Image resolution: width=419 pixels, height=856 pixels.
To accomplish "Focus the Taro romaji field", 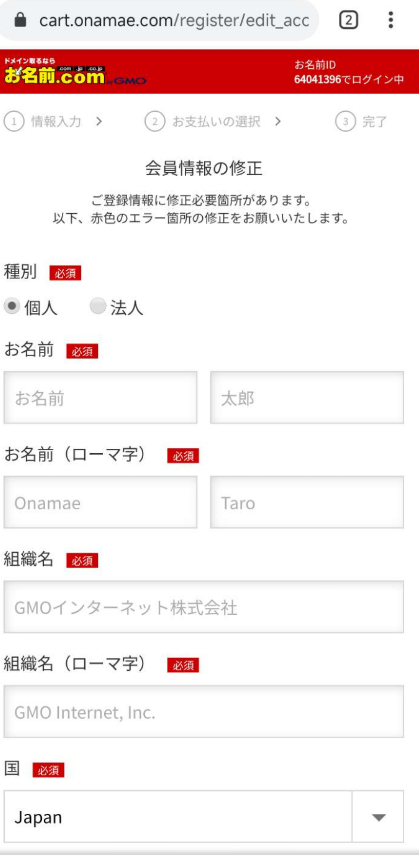I will click(307, 502).
